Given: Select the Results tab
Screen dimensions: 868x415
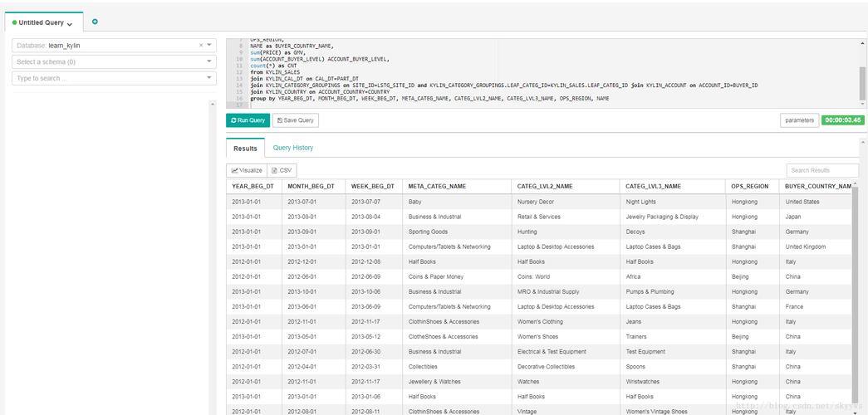Looking at the screenshot, I should click(245, 149).
